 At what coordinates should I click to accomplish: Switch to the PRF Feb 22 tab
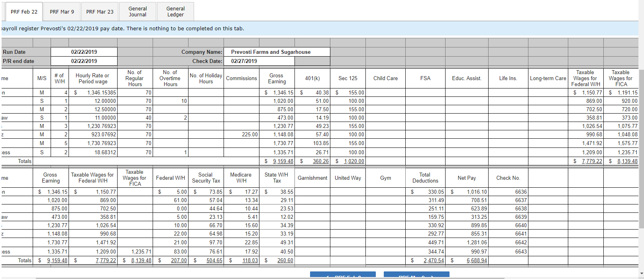pos(24,12)
